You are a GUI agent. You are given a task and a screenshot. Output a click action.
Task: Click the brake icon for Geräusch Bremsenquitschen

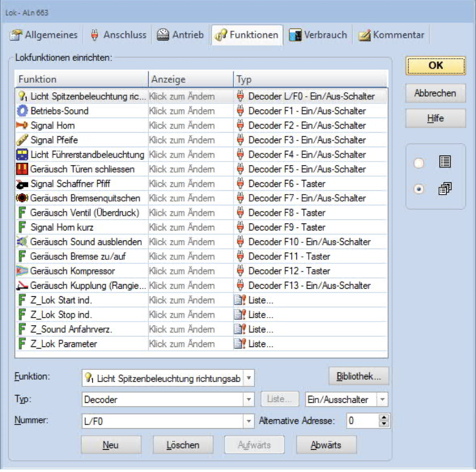pos(22,198)
